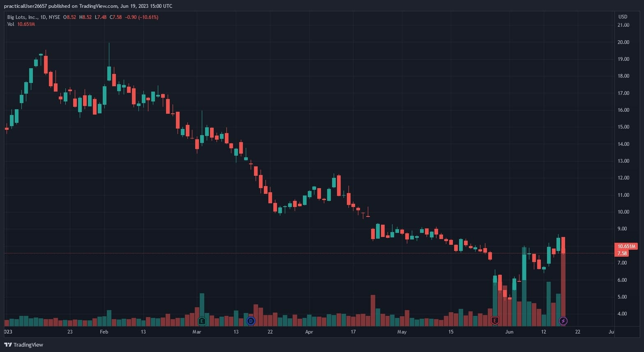Click the 'May' label on the time axis
The image size is (644, 352).
[x=402, y=332]
